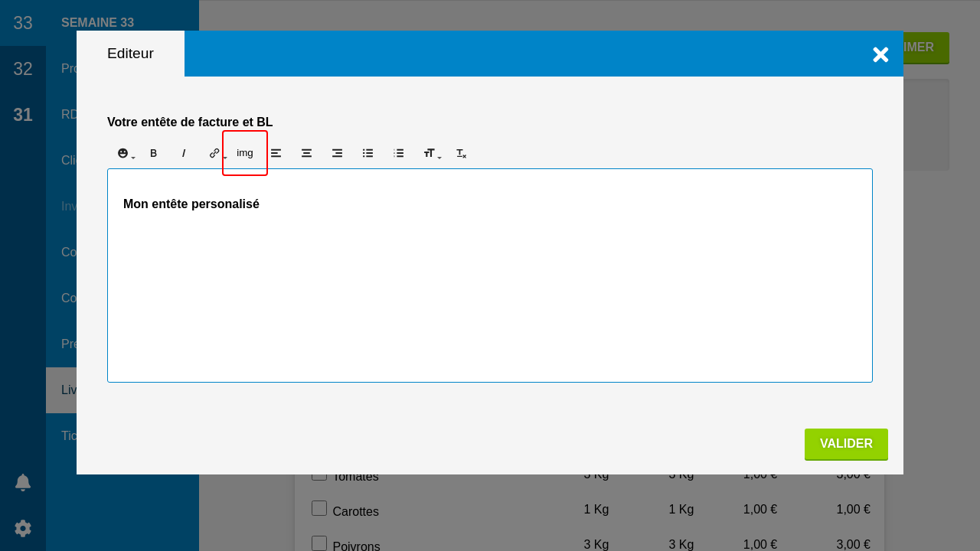Viewport: 980px width, 551px height.
Task: Click the img insert image button
Action: pos(245,153)
